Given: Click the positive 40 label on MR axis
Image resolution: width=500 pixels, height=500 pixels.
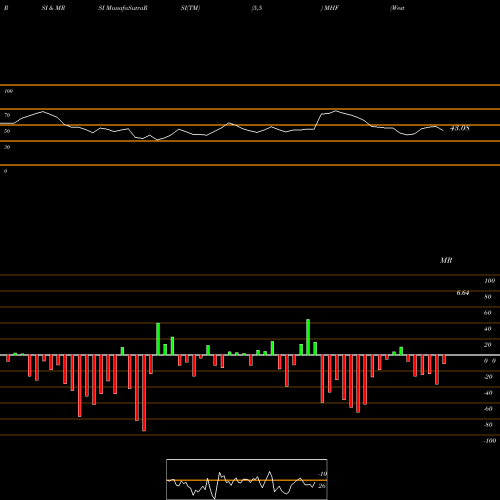Looking at the screenshot, I should (488, 329).
